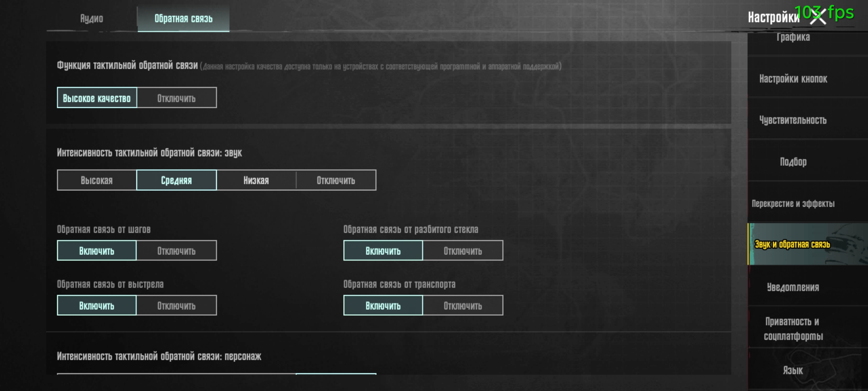Set sound feedback intensity to Высокая
This screenshot has width=868, height=391.
pos(97,180)
